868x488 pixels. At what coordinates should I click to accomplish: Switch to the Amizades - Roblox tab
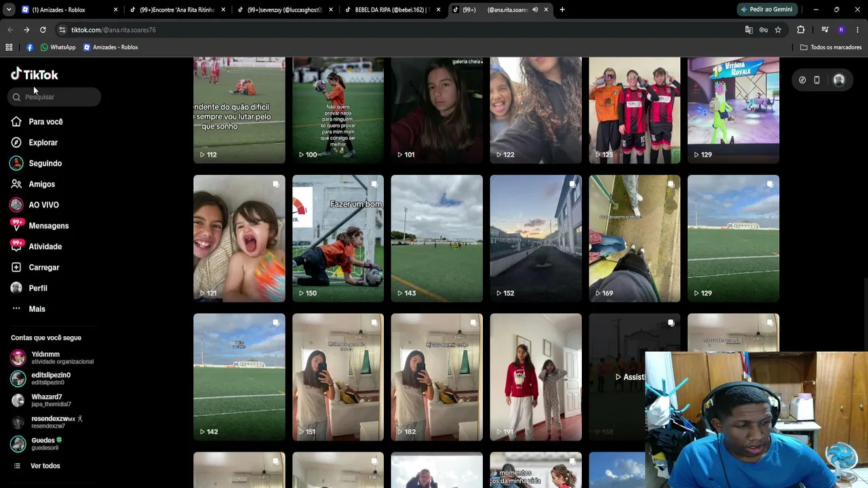point(68,9)
